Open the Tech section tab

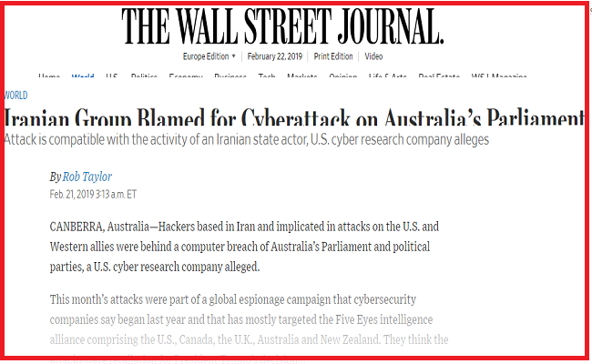point(267,76)
